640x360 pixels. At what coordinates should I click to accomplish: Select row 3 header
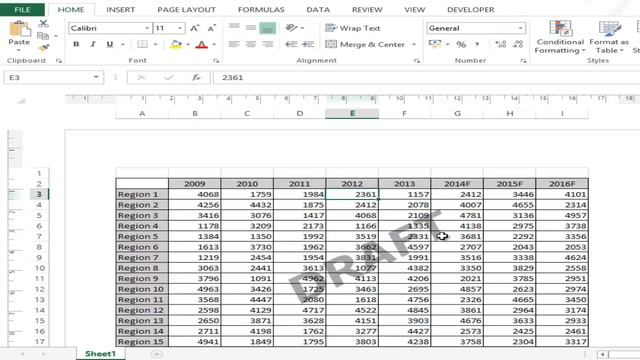click(39, 194)
